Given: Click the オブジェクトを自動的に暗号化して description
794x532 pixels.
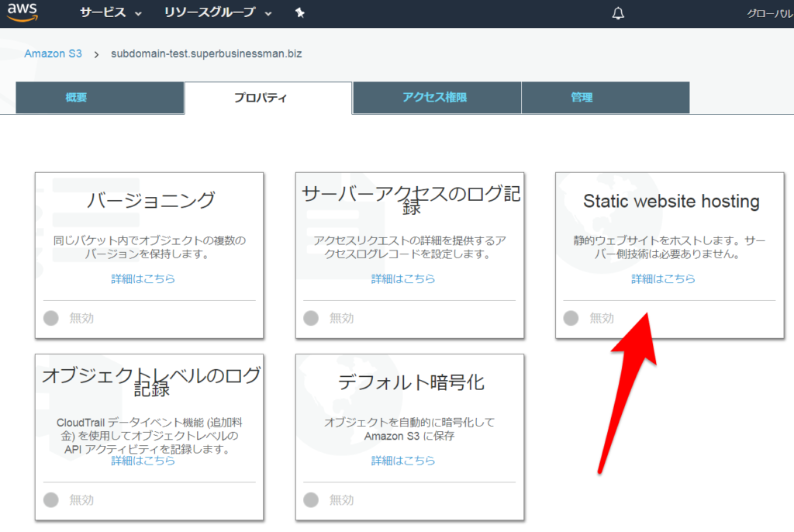Looking at the screenshot, I should [x=409, y=429].
